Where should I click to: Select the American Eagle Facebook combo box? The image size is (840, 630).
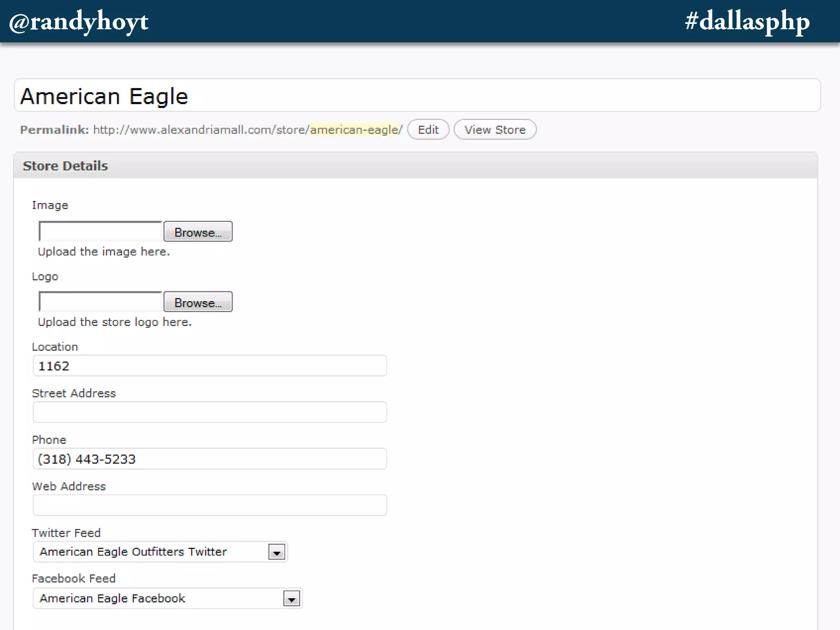pos(157,598)
